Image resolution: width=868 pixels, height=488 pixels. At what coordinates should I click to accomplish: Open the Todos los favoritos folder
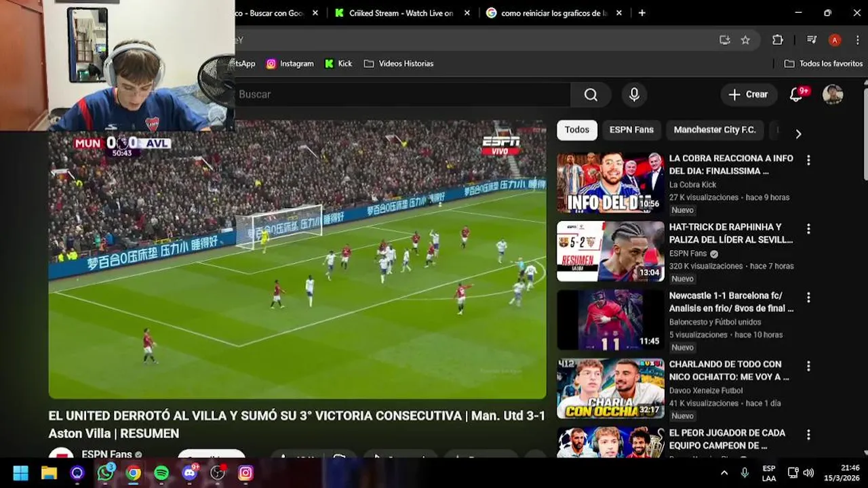pos(823,64)
